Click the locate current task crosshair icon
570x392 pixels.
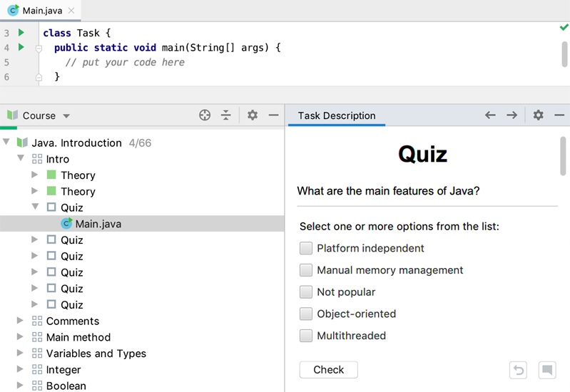(x=205, y=115)
